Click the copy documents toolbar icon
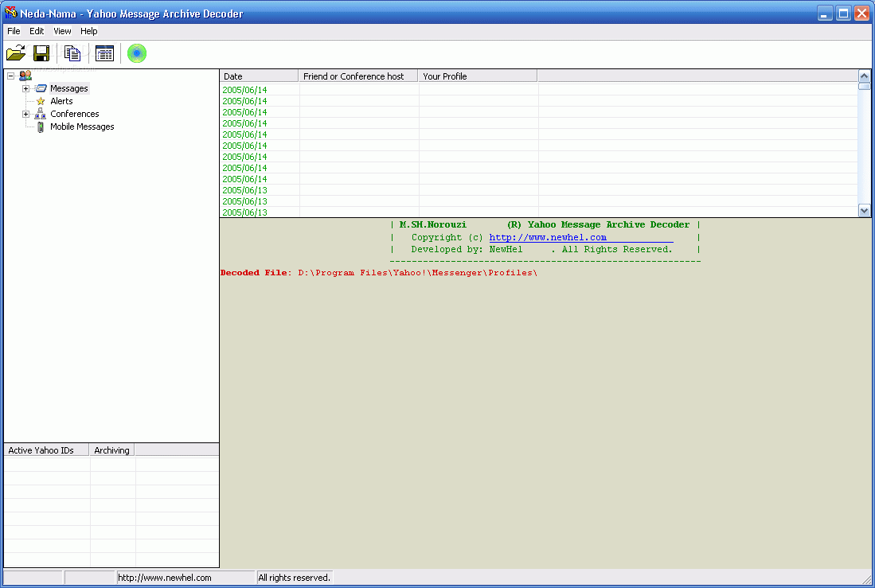The height and width of the screenshot is (588, 875). point(72,53)
